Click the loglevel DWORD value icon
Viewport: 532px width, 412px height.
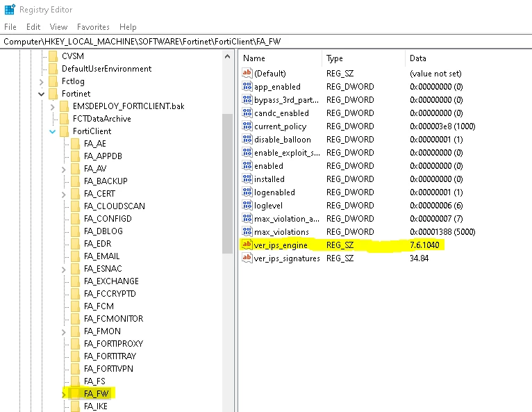point(247,206)
